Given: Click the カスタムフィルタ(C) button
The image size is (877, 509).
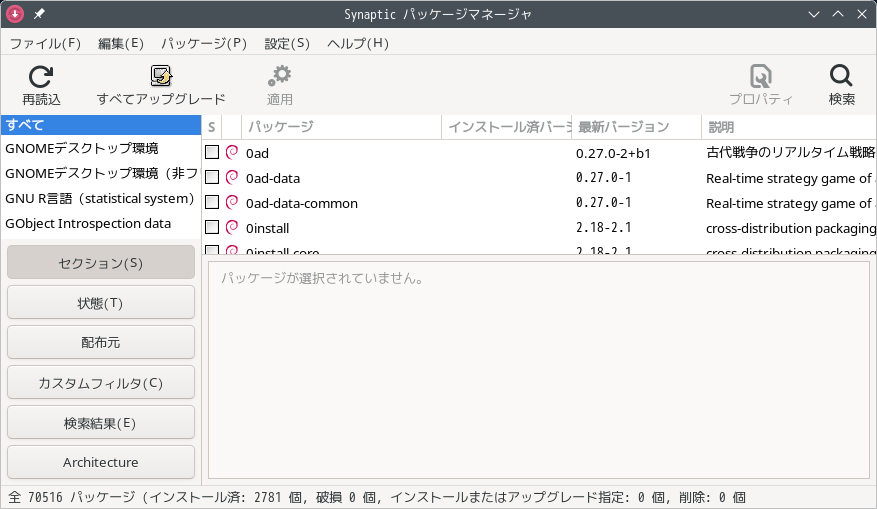Looking at the screenshot, I should (100, 383).
